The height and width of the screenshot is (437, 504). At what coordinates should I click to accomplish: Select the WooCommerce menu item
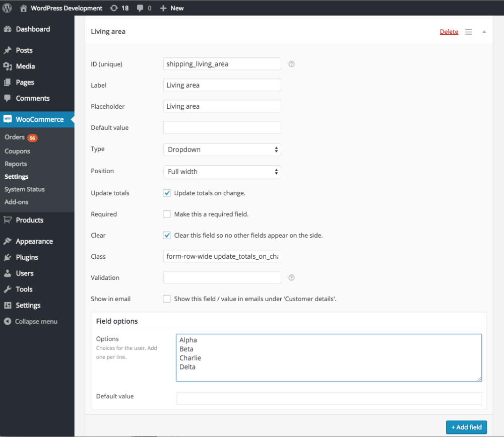[x=37, y=119]
